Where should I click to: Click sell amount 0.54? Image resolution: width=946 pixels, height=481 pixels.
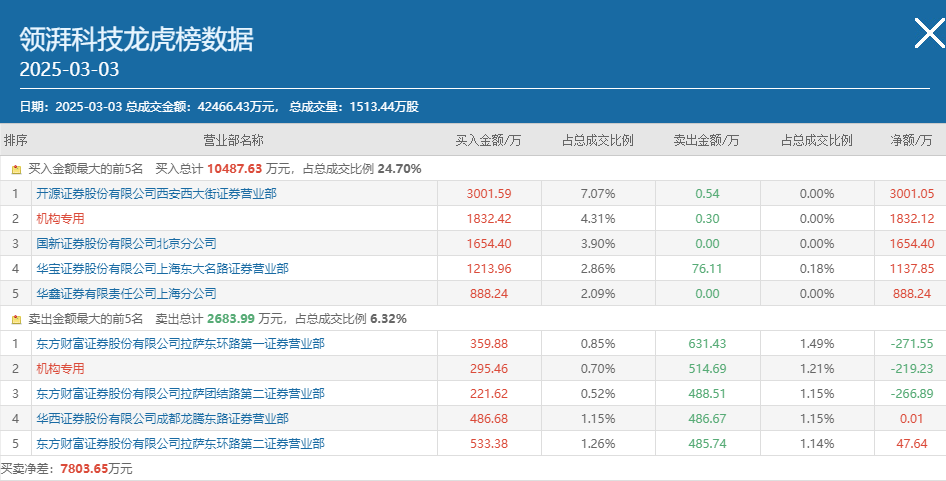point(707,194)
